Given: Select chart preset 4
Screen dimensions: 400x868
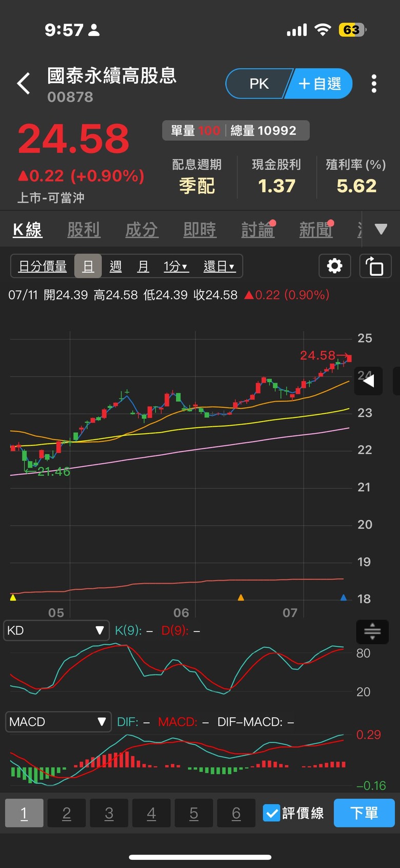Looking at the screenshot, I should click(151, 813).
